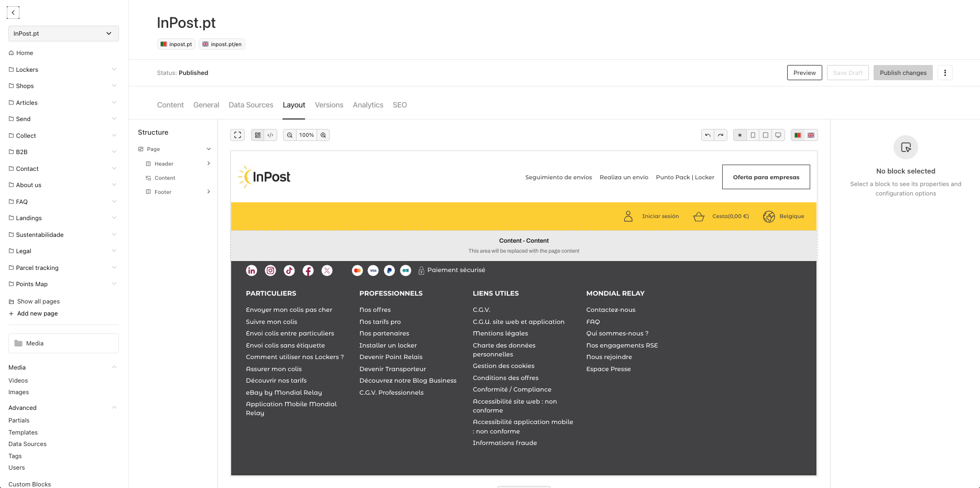Expand the Header node in Structure tree
980x488 pixels.
pos(209,164)
